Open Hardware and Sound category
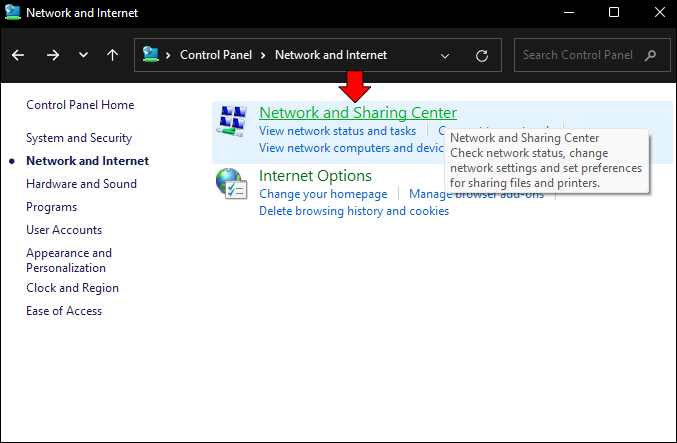This screenshot has width=677, height=443. coord(82,184)
